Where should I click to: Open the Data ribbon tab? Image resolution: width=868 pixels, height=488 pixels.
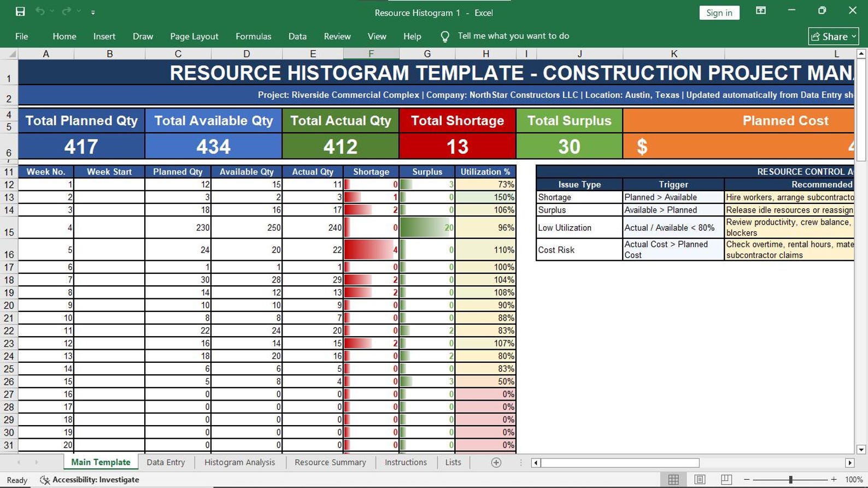click(x=297, y=36)
